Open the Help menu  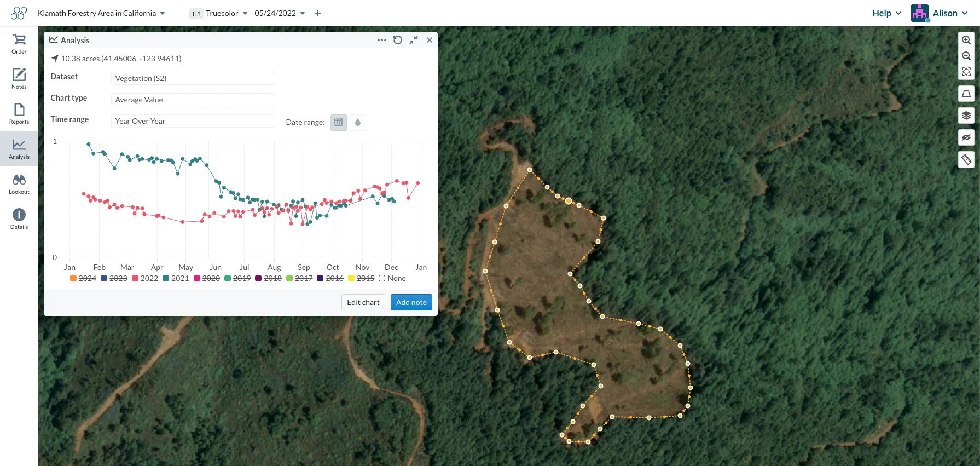886,13
